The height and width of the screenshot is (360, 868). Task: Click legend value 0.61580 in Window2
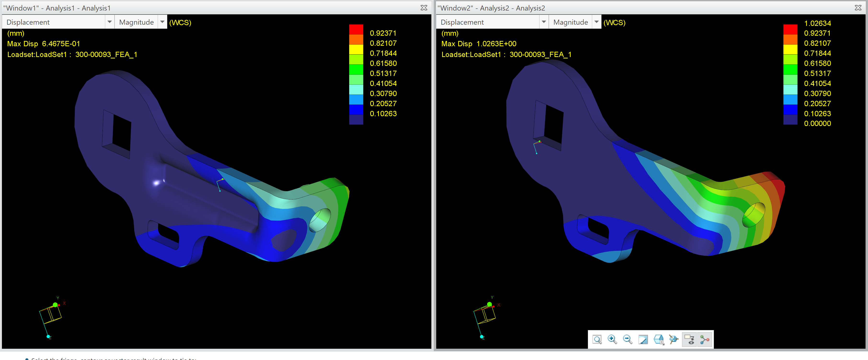tap(817, 63)
